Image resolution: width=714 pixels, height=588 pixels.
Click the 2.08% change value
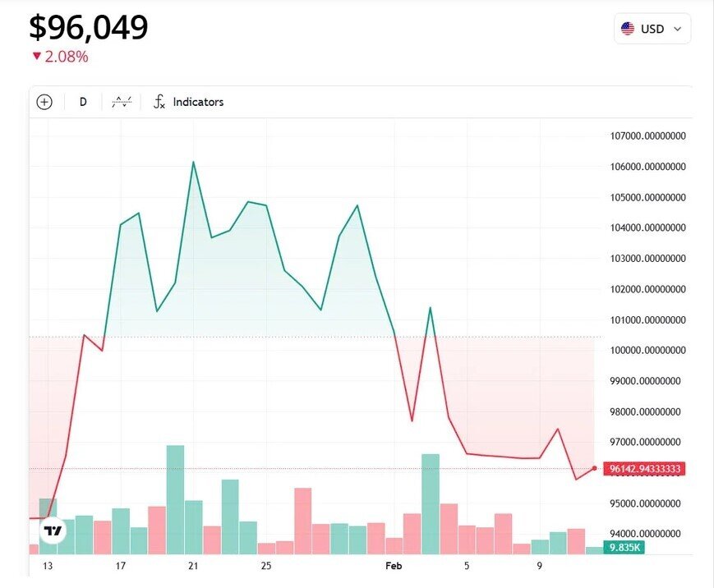pyautogui.click(x=67, y=57)
